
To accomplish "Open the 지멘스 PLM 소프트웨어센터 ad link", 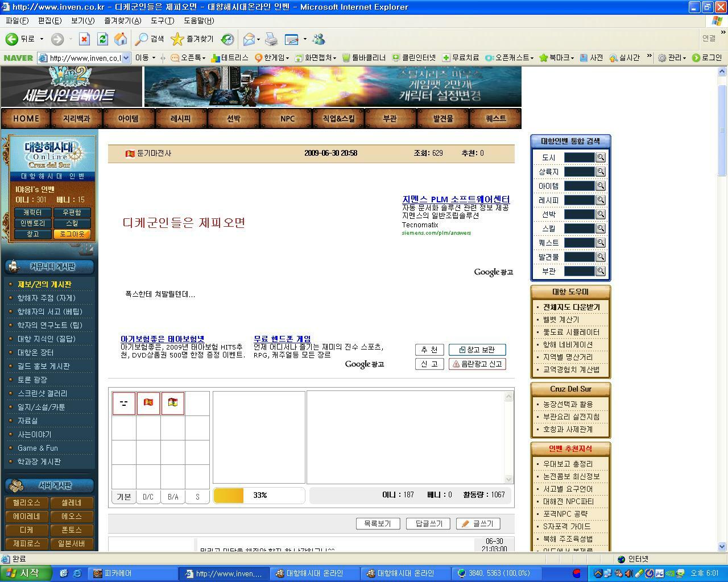I will tap(456, 199).
